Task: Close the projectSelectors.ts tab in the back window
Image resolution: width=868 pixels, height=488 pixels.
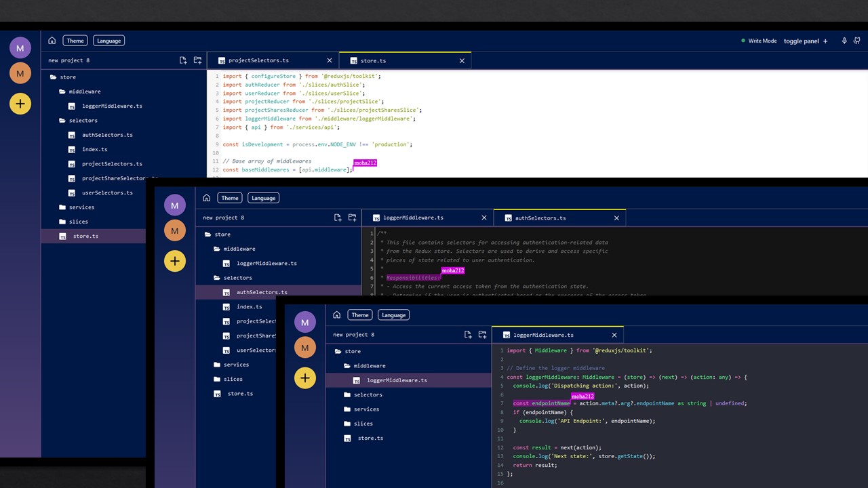Action: click(330, 60)
